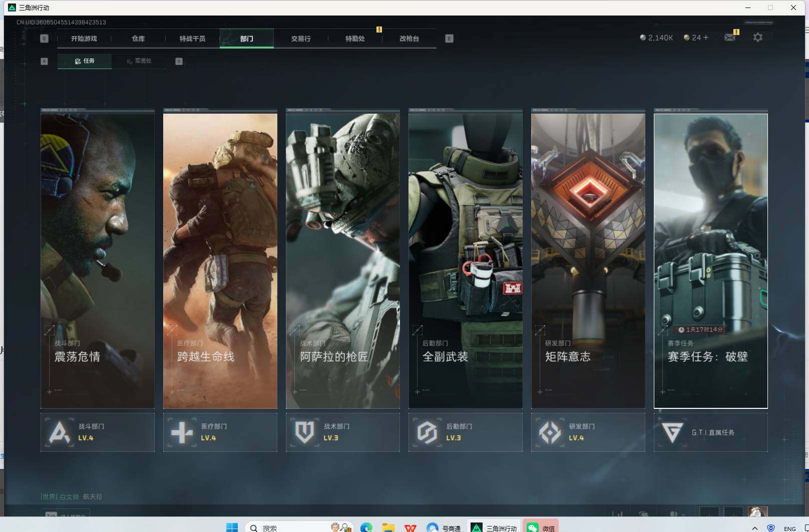Select the G.T.I.直属任务 label

coord(713,432)
